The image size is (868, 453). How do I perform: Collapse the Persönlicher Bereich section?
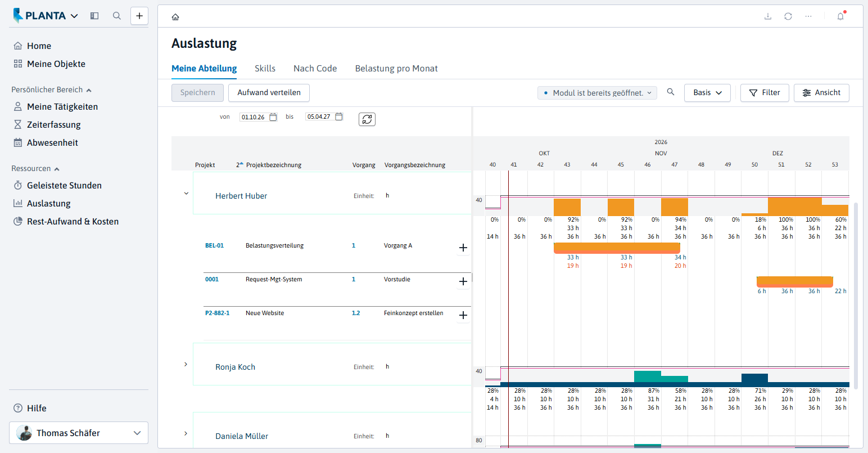click(52, 89)
